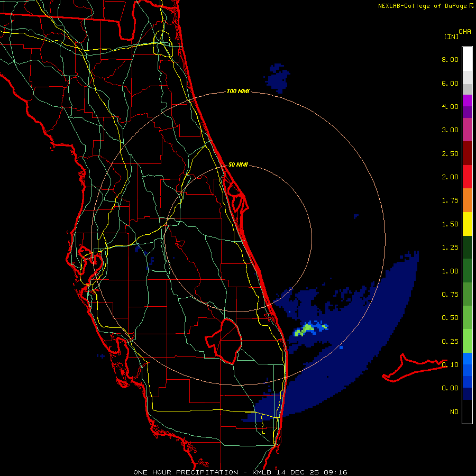The height and width of the screenshot is (476, 476).
Task: Click the 1.00 legend value
Action: (450, 271)
